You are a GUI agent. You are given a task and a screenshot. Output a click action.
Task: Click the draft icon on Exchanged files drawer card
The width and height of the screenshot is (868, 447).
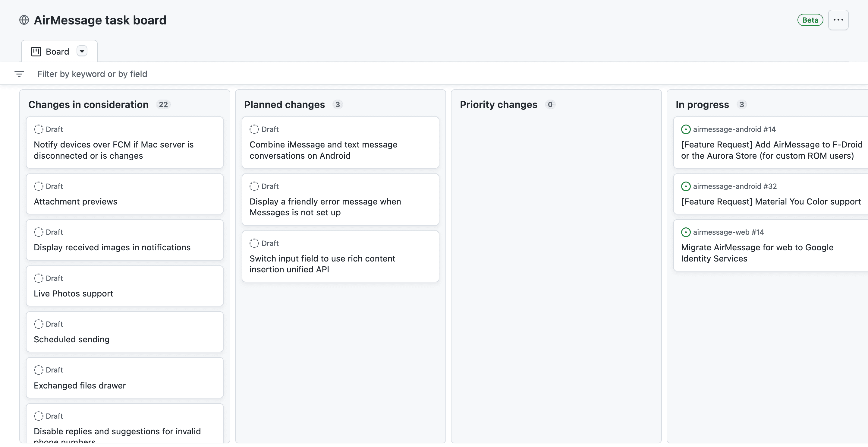[x=38, y=370]
